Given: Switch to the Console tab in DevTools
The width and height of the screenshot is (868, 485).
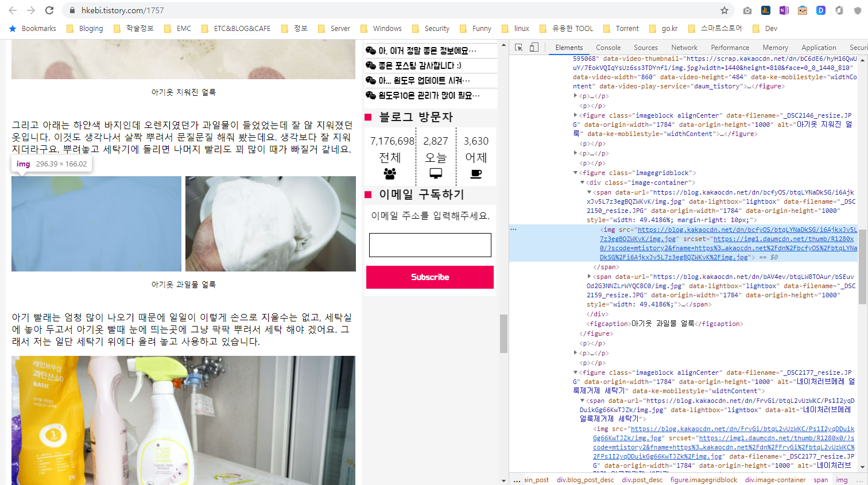Looking at the screenshot, I should coord(608,48).
